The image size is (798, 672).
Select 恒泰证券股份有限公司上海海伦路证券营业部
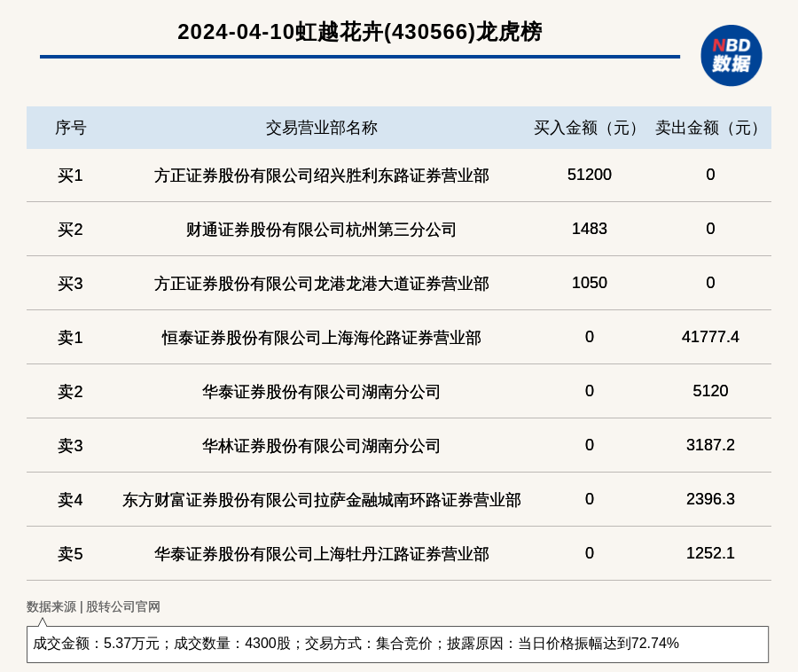pyautogui.click(x=322, y=338)
